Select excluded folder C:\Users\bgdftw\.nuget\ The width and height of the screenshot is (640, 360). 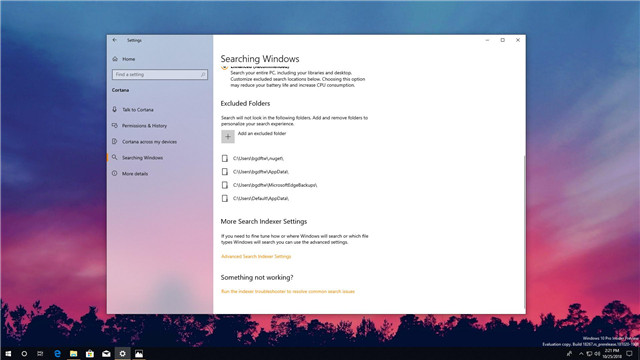(x=258, y=158)
